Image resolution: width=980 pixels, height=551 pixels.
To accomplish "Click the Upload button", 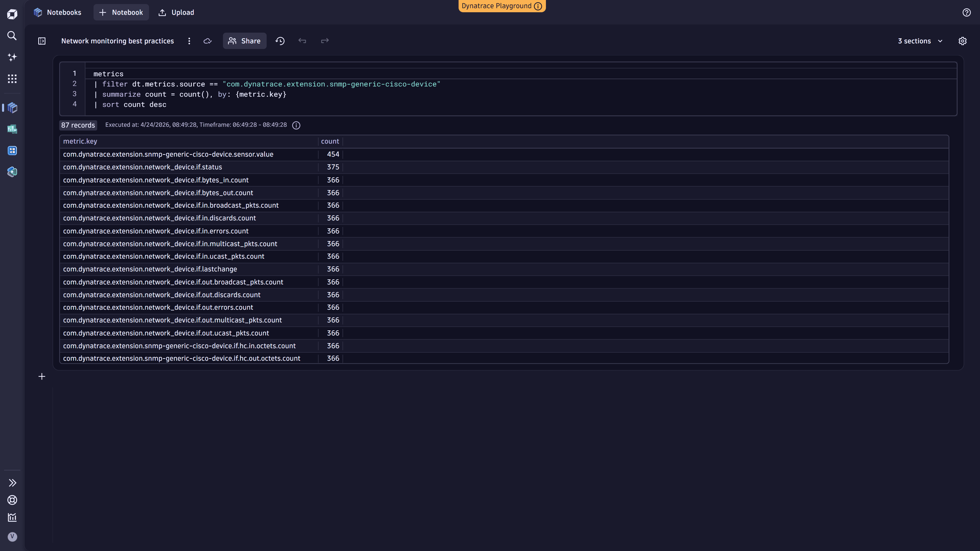I will click(x=176, y=12).
